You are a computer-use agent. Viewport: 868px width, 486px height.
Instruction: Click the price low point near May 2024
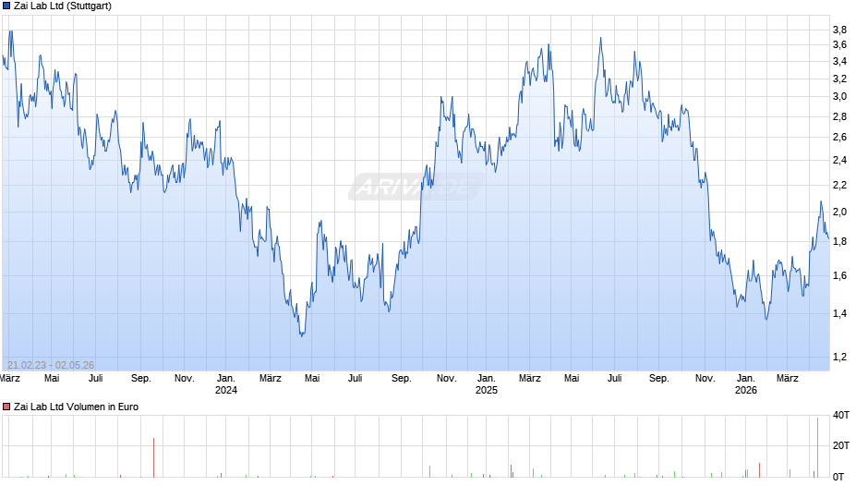point(302,335)
